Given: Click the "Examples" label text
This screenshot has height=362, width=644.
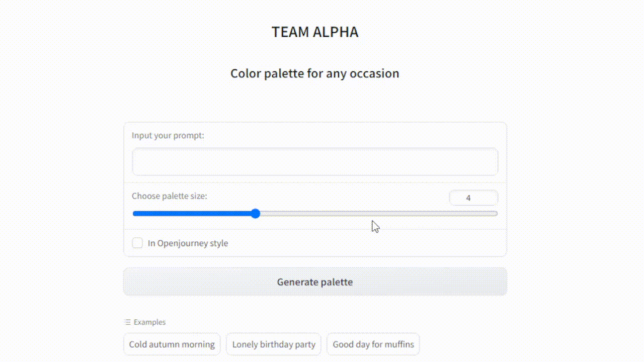Looking at the screenshot, I should click(x=149, y=322).
